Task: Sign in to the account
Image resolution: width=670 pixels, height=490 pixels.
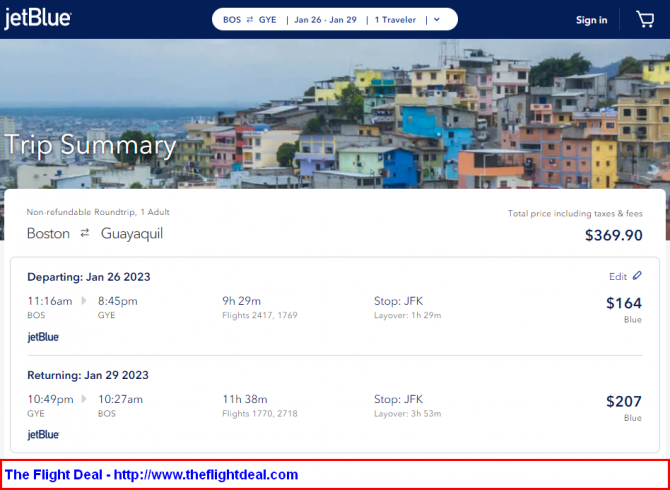Action: click(591, 20)
